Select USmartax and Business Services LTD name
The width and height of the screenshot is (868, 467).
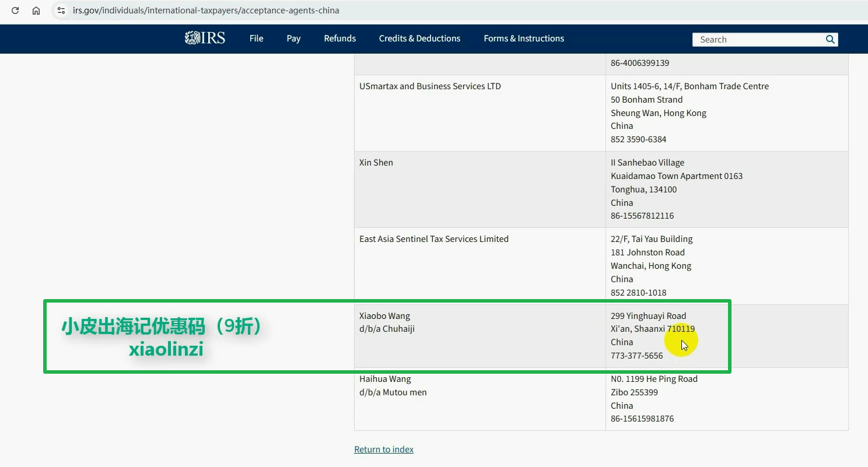[x=430, y=86]
